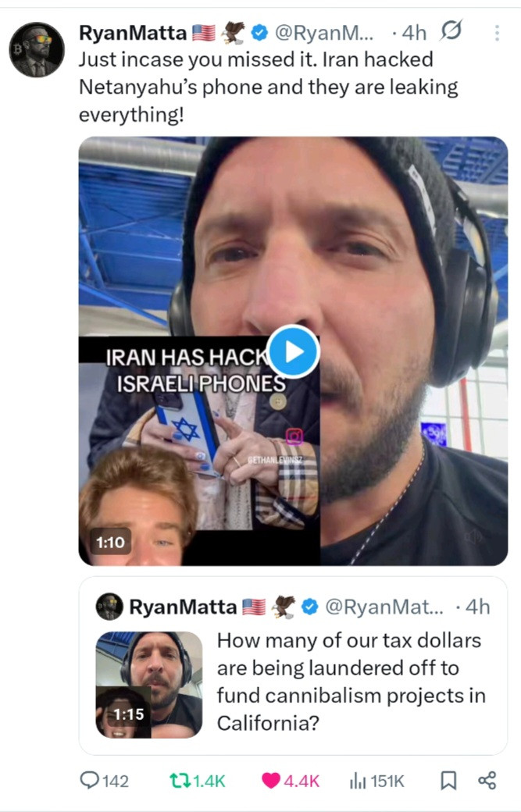Open the RyanMatta display name link
The height and width of the screenshot is (812, 521).
(134, 33)
